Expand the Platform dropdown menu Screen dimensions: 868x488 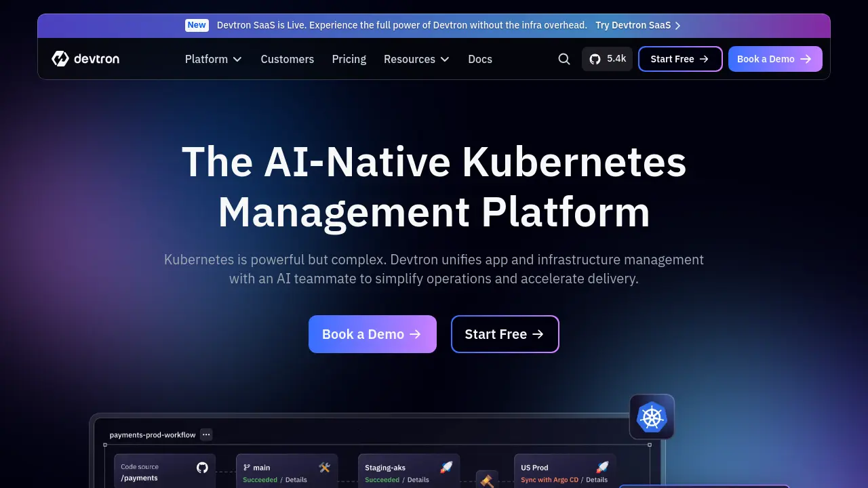214,59
